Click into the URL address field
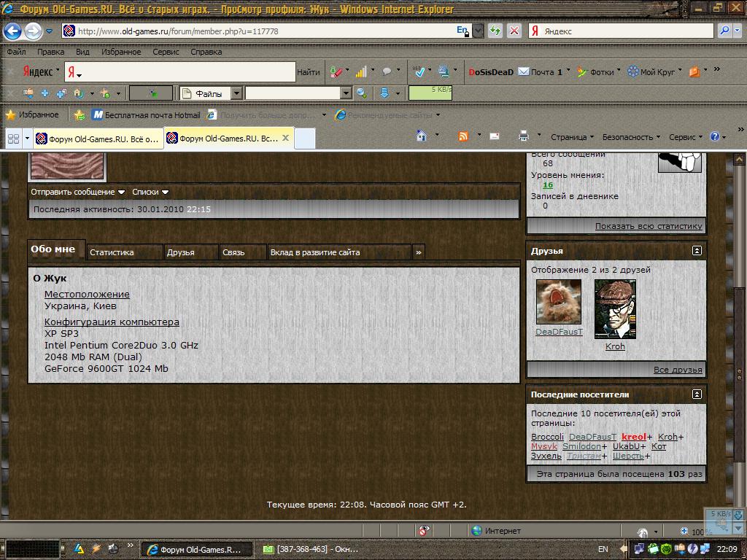Image resolution: width=747 pixels, height=560 pixels. click(x=266, y=31)
